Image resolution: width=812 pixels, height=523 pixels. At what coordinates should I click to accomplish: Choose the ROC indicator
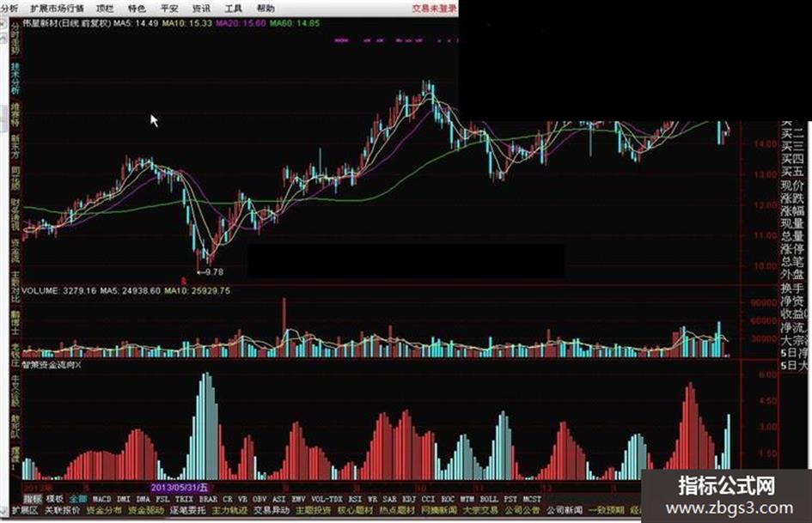[x=448, y=499]
